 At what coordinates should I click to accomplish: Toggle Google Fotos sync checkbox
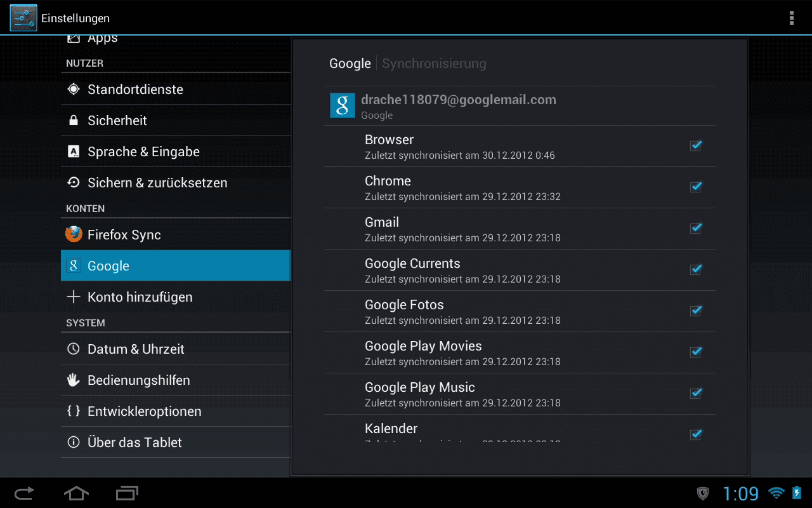696,311
